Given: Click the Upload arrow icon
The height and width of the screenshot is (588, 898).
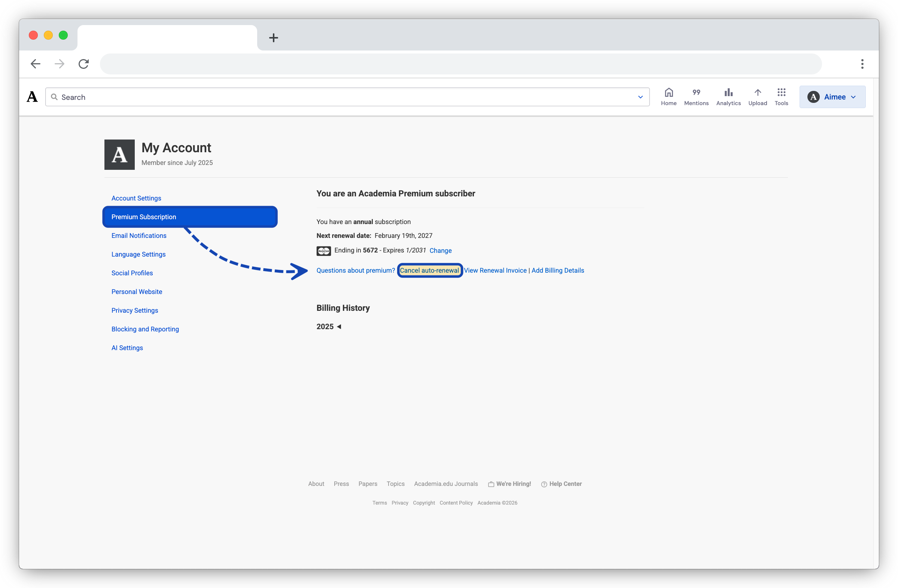Looking at the screenshot, I should click(x=757, y=92).
